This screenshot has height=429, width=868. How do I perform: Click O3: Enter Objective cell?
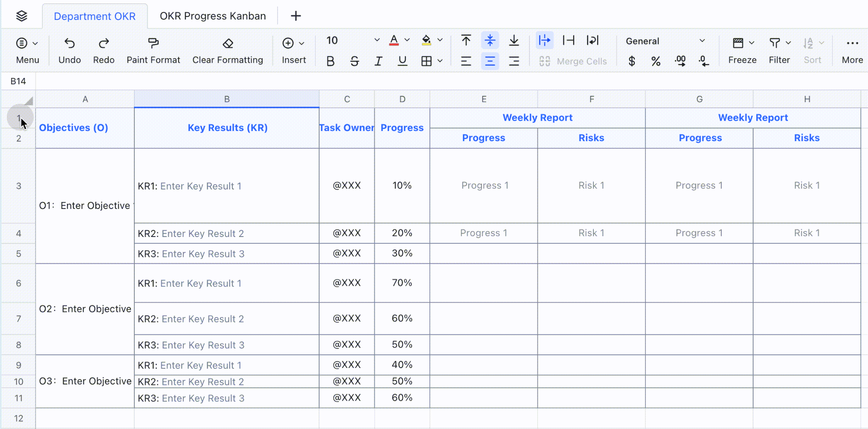[x=85, y=381]
